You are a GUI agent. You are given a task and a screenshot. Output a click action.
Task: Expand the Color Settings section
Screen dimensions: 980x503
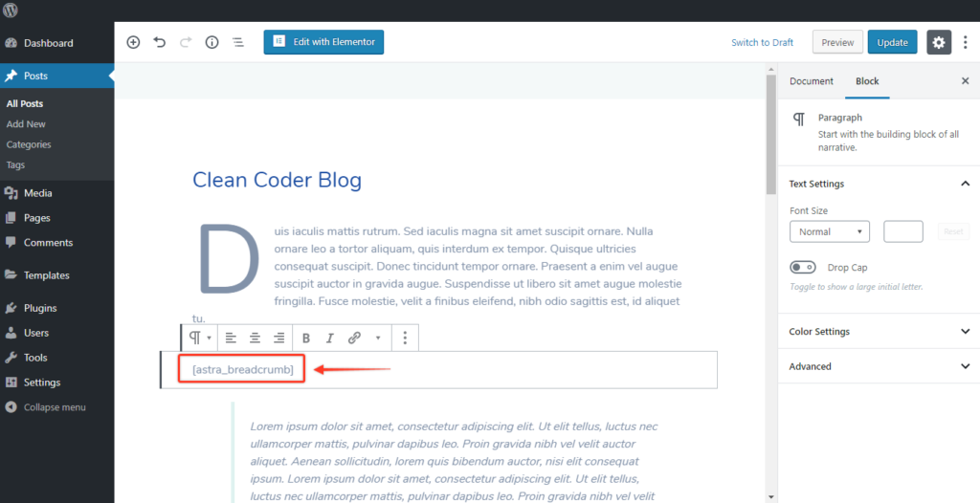pyautogui.click(x=879, y=332)
